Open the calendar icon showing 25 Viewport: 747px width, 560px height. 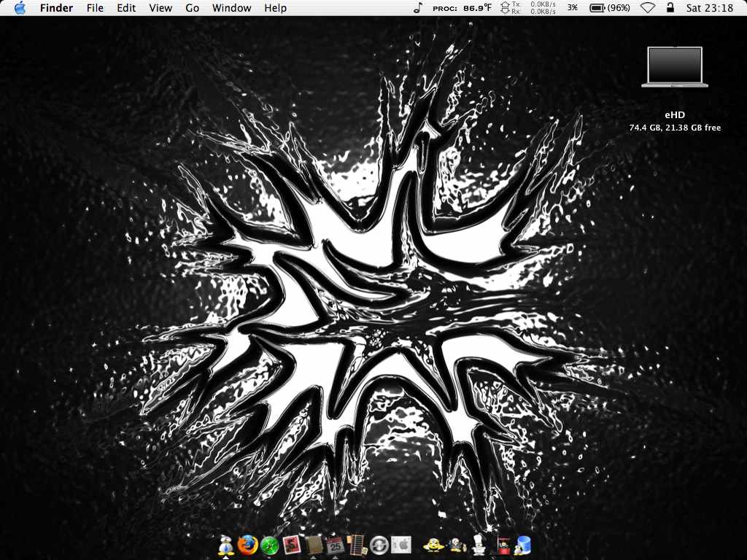click(x=336, y=545)
